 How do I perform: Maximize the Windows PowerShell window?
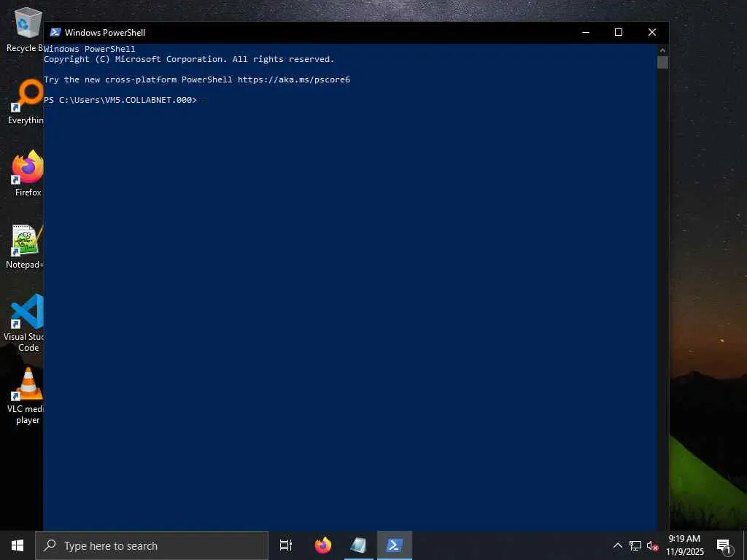point(619,32)
